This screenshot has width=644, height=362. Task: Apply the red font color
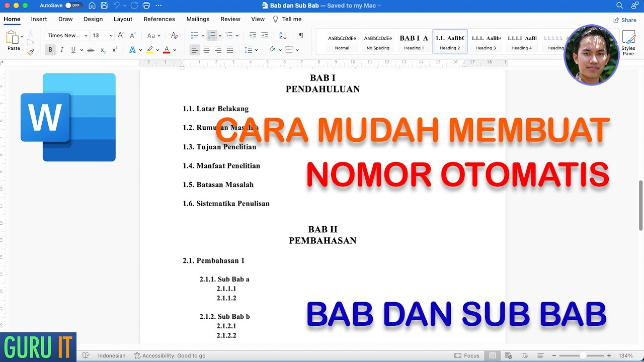click(167, 50)
